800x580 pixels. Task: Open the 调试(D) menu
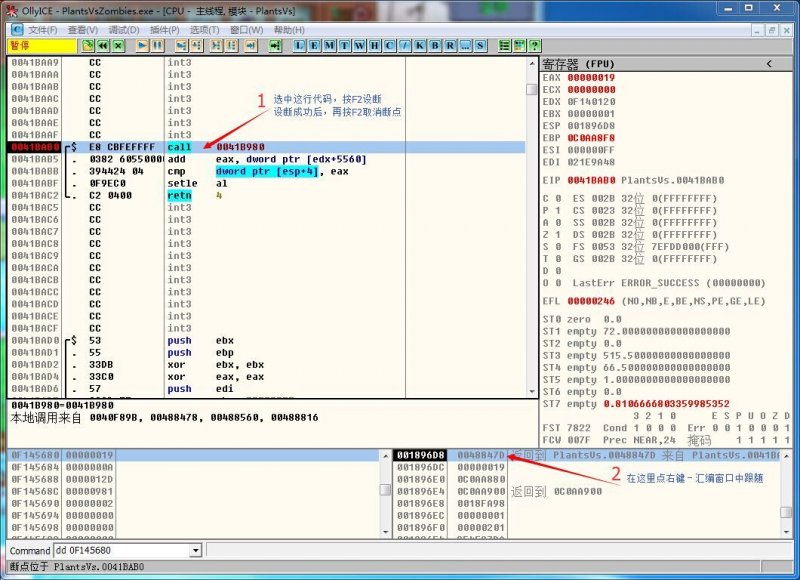[x=124, y=30]
